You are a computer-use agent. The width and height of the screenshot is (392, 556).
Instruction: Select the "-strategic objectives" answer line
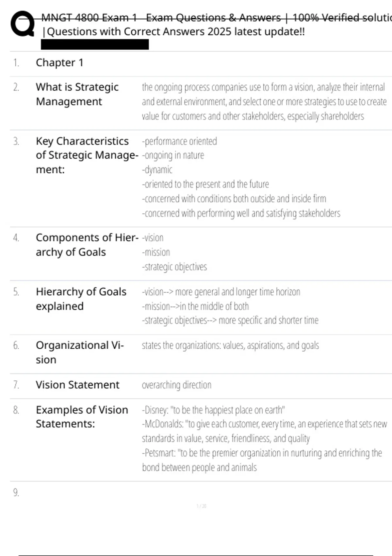coord(174,267)
